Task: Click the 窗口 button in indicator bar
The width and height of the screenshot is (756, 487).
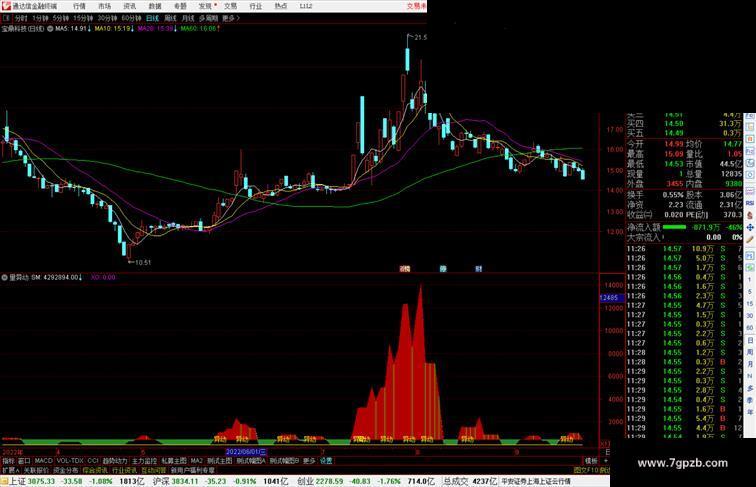Action: coord(24,461)
